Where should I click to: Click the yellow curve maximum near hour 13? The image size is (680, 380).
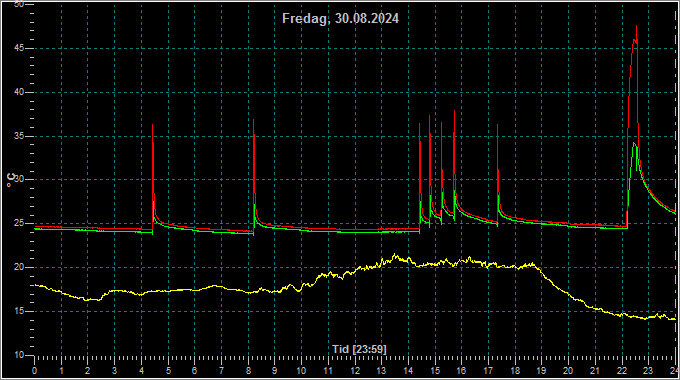click(395, 255)
